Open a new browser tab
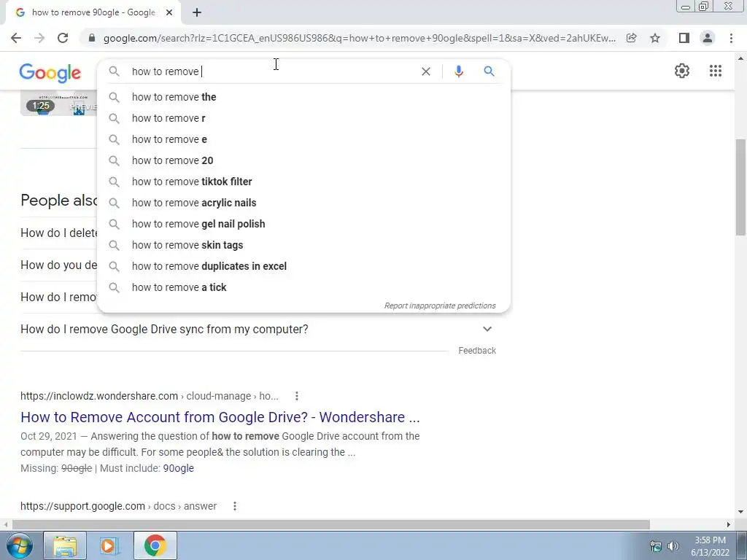The width and height of the screenshot is (747, 560). [x=197, y=12]
